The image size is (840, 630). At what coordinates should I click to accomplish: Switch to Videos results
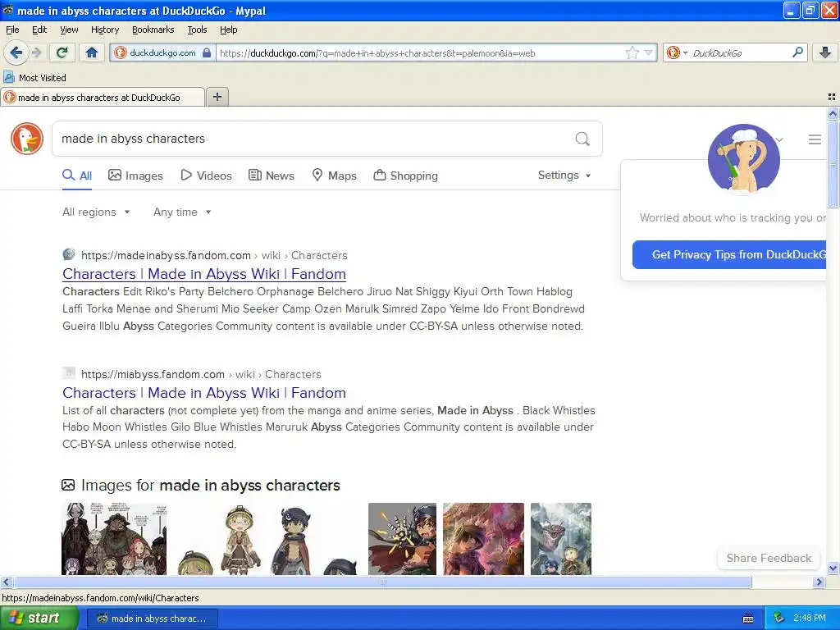coord(206,176)
